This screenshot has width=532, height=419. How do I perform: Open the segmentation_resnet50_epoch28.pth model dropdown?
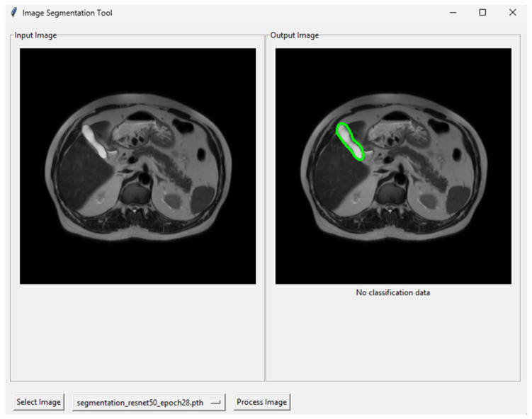[149, 403]
